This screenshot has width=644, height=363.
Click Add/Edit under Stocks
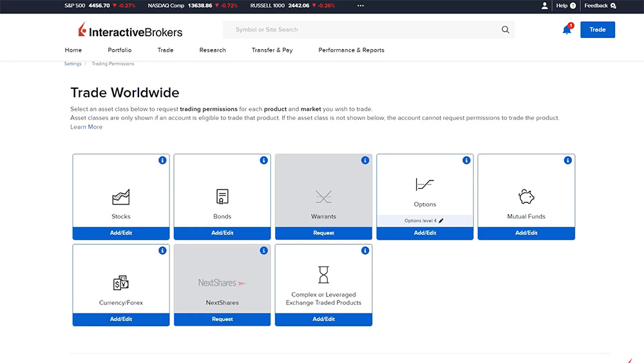tap(121, 233)
